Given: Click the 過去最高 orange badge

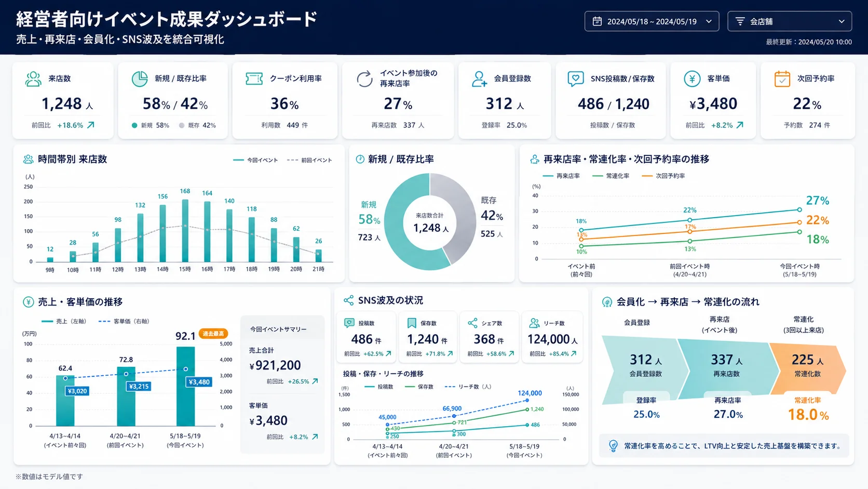Looking at the screenshot, I should [x=213, y=334].
